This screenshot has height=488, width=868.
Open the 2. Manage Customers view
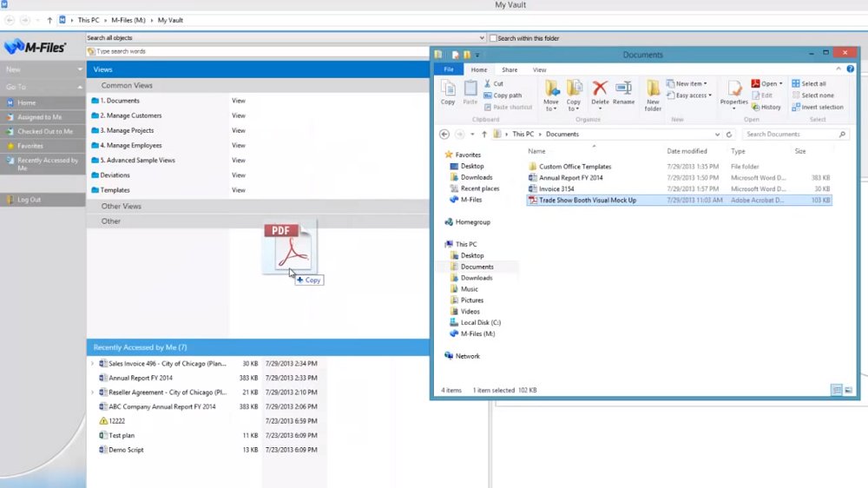[x=131, y=115]
